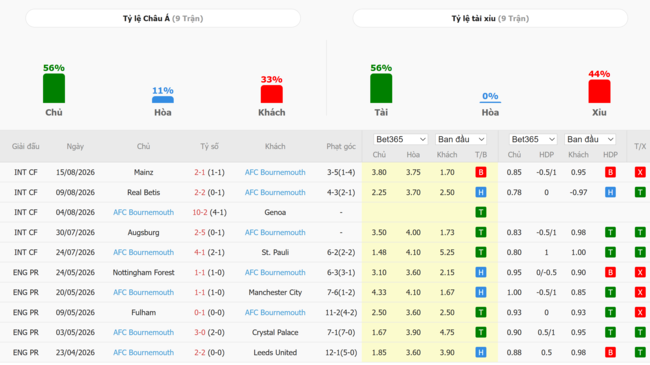The width and height of the screenshot is (650, 365).
Task: Open AFC Bournemouth link in St. Pauli row
Action: coord(143,252)
